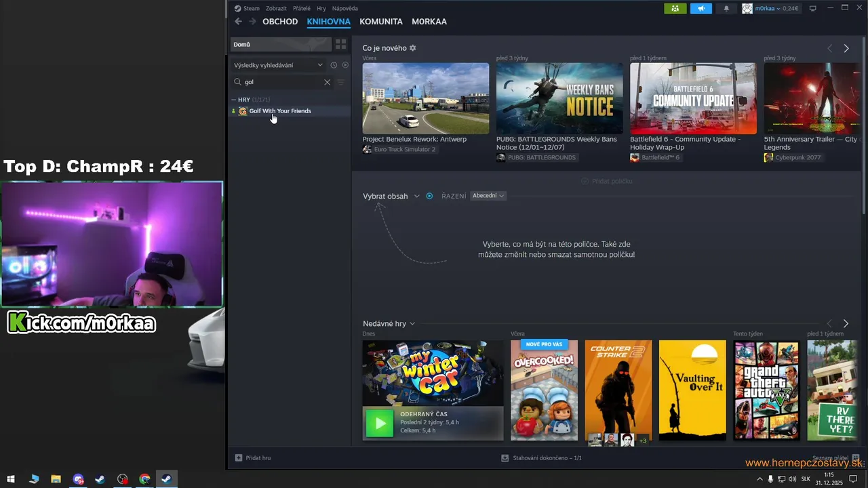Open the Steam menu

pyautogui.click(x=247, y=8)
